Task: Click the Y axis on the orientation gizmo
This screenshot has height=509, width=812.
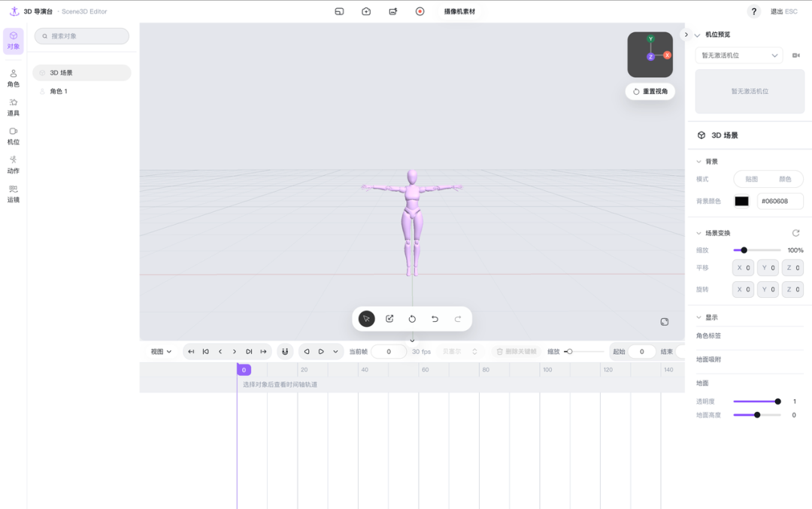Action: click(651, 39)
